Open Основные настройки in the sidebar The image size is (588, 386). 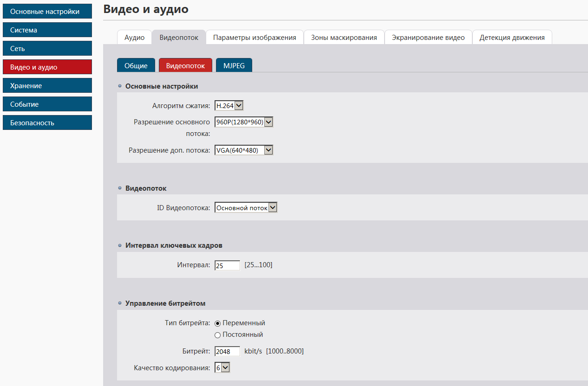click(x=47, y=12)
